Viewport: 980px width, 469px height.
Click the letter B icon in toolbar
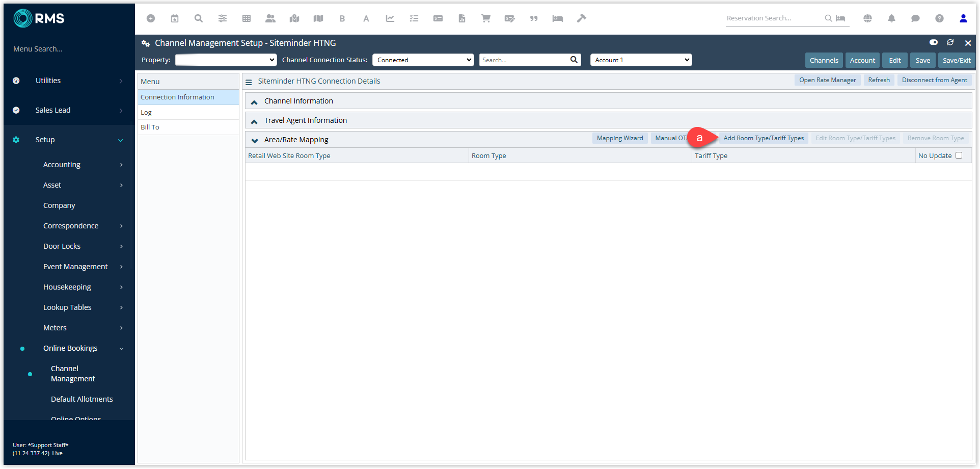342,18
